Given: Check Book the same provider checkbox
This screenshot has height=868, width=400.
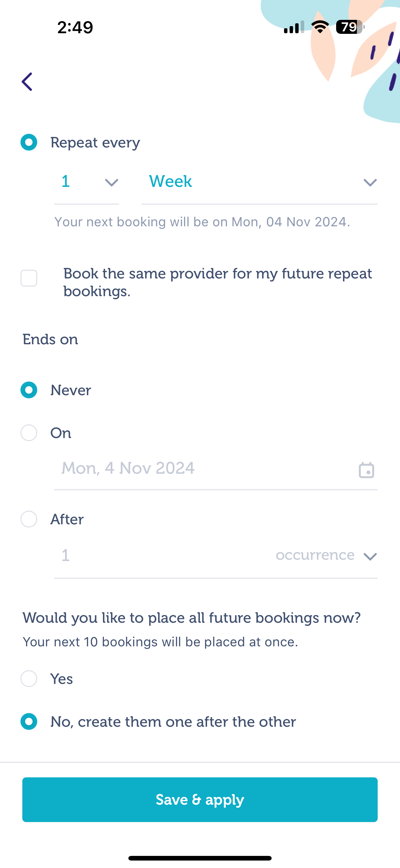Looking at the screenshot, I should tap(29, 278).
